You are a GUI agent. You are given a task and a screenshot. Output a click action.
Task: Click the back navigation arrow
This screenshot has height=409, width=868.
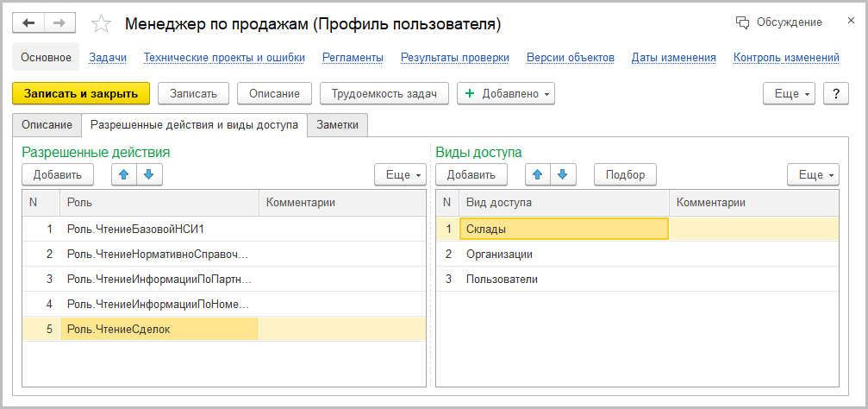tap(28, 23)
